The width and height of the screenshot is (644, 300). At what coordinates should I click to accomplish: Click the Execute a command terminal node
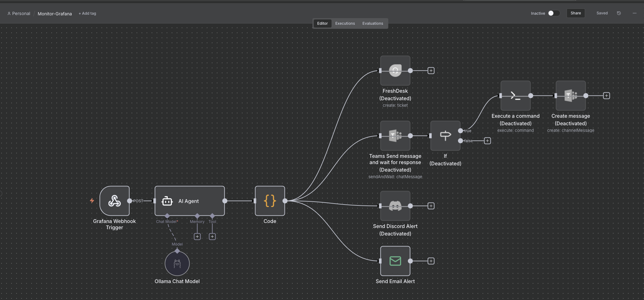pyautogui.click(x=515, y=96)
